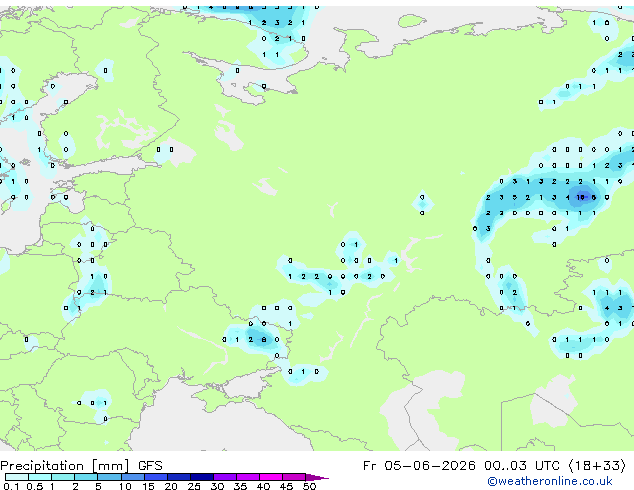
Task: Click the 'Precipitation [mm] GFS' title
Action: coord(81,466)
